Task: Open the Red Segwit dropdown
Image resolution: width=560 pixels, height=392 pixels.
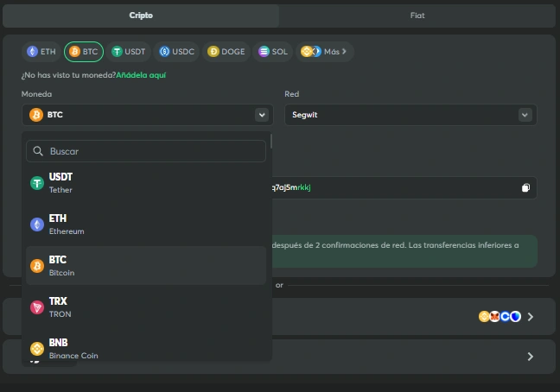Action: point(410,115)
